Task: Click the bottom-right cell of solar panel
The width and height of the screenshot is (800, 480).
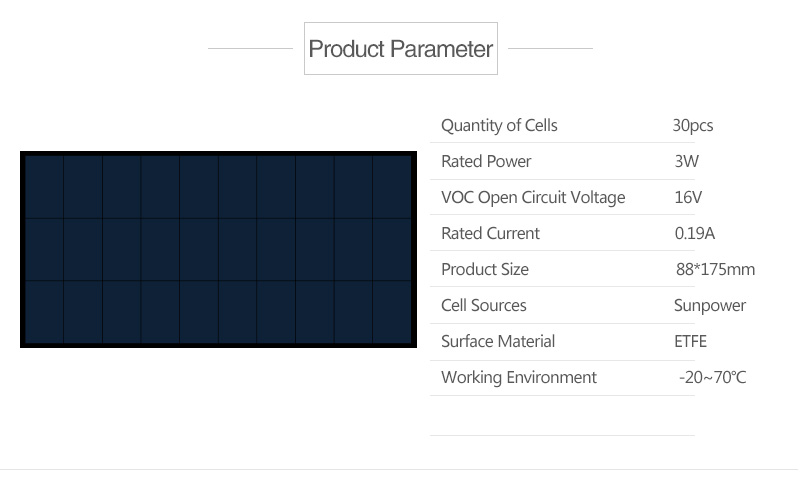Action: coord(392,312)
